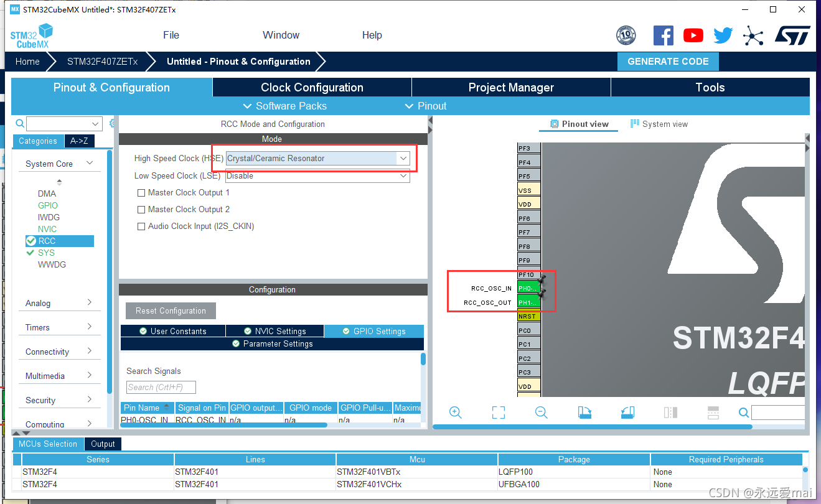The height and width of the screenshot is (504, 821).
Task: Open the User Constants tab
Action: pyautogui.click(x=172, y=331)
